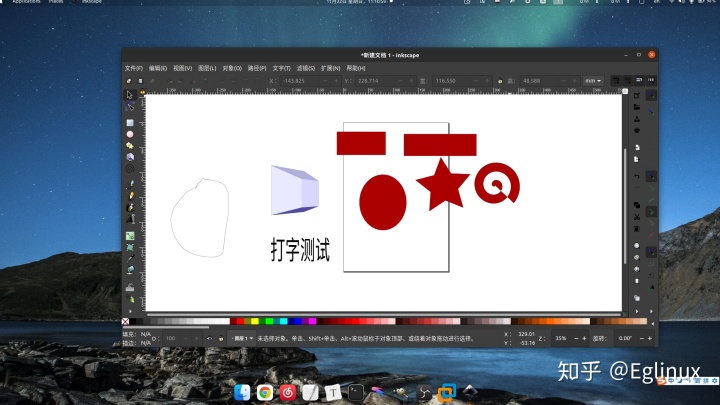Expand the commands bar overflow arrow
The height and width of the screenshot is (405, 720).
click(x=637, y=312)
